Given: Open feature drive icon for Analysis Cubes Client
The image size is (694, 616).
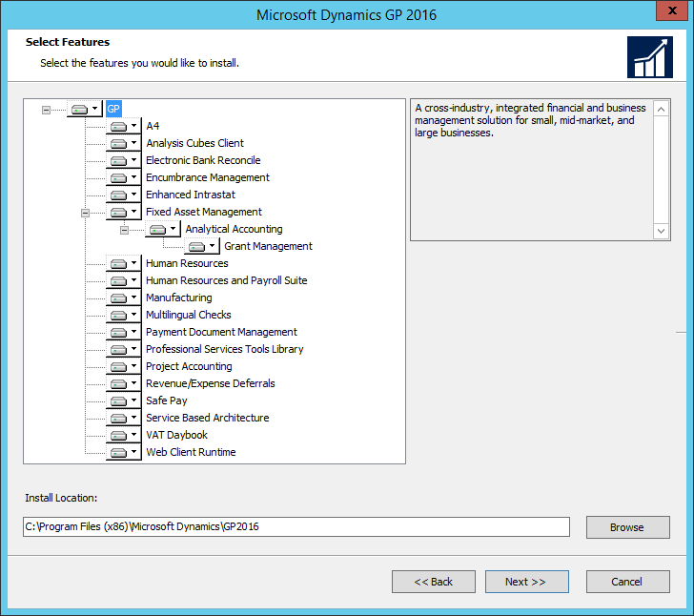Looking at the screenshot, I should coord(124,143).
